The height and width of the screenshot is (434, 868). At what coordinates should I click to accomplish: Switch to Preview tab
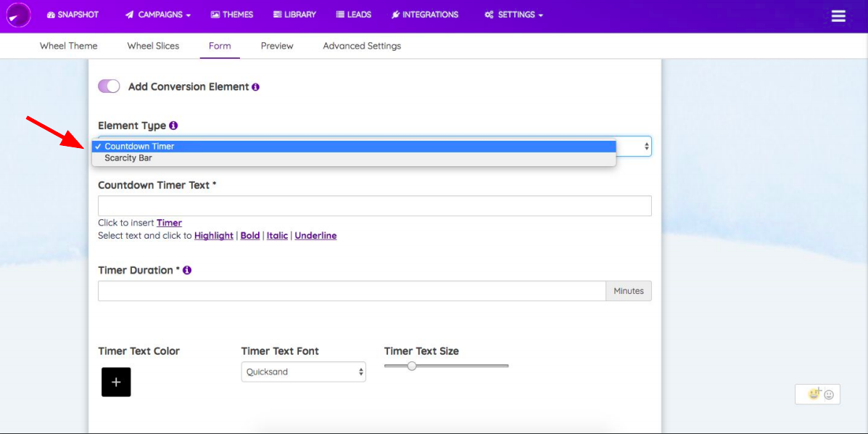pos(277,46)
